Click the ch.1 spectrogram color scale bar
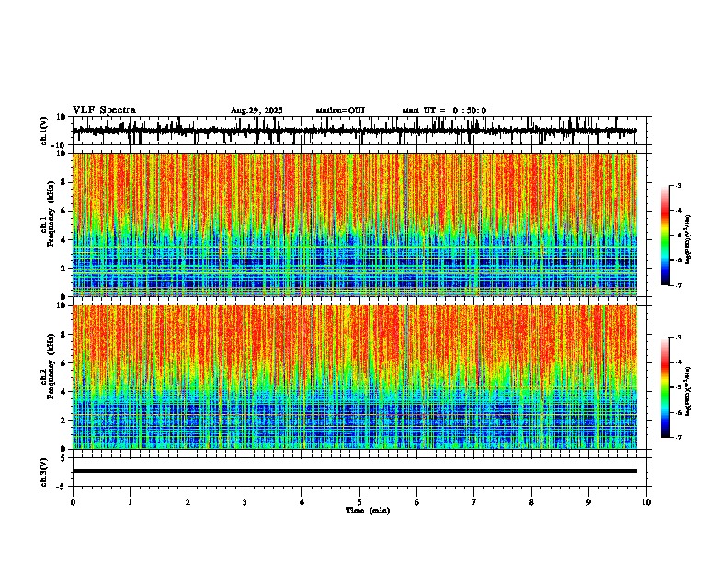728x563 pixels. [x=665, y=236]
